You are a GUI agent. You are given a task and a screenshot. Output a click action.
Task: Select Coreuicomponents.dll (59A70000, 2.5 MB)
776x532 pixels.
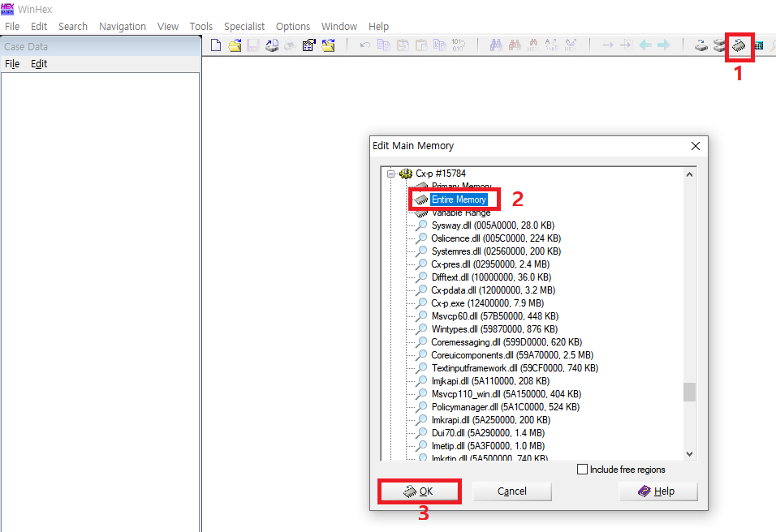pos(512,355)
